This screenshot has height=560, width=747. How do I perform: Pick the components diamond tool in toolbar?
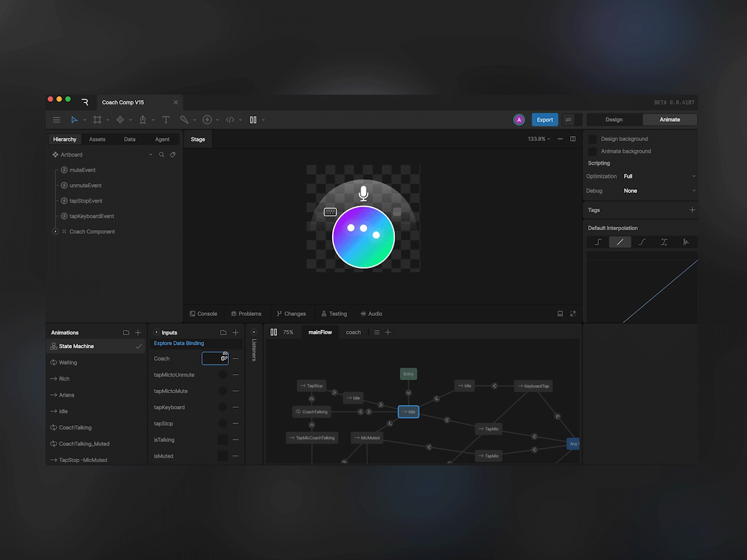[x=120, y=120]
